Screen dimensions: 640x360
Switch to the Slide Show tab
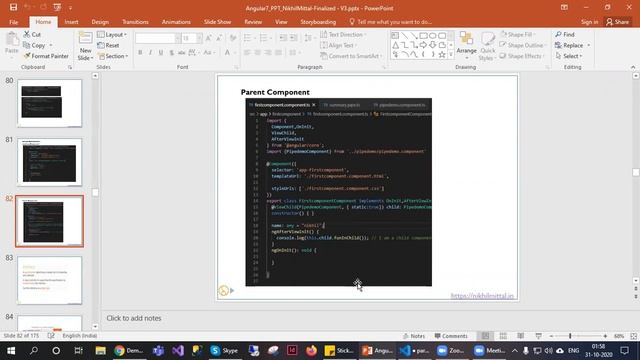click(218, 22)
